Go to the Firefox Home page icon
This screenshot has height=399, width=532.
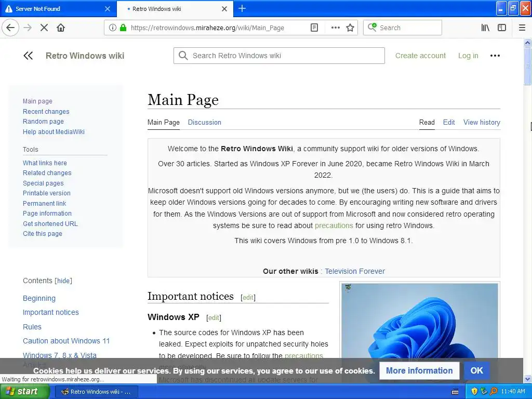[61, 28]
